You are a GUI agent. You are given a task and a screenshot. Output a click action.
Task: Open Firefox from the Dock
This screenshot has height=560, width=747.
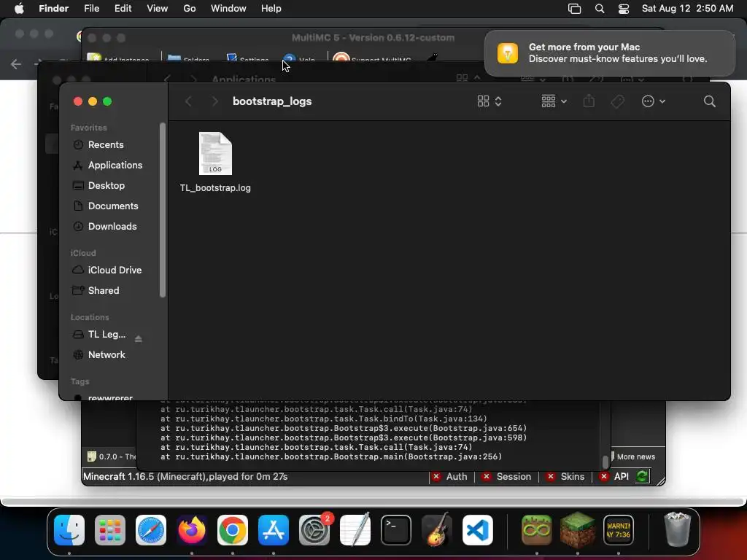192,530
